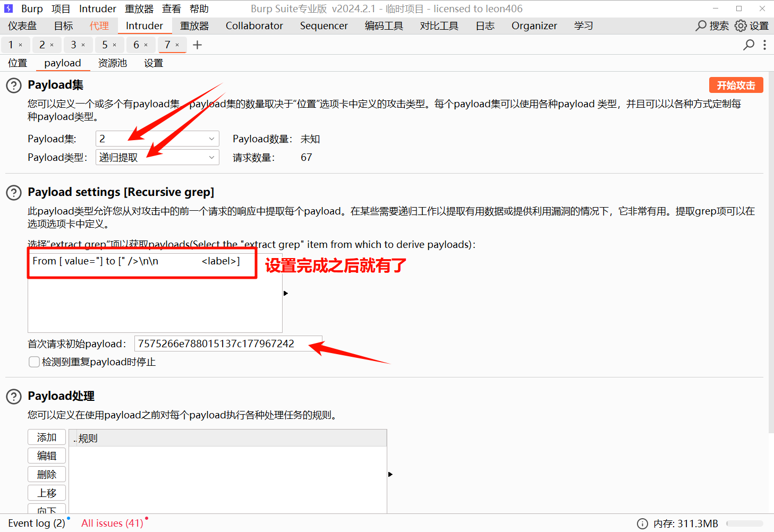Screen dimensions: 774x532
Task: Open the 重放器 menu in menu bar
Action: tap(139, 8)
